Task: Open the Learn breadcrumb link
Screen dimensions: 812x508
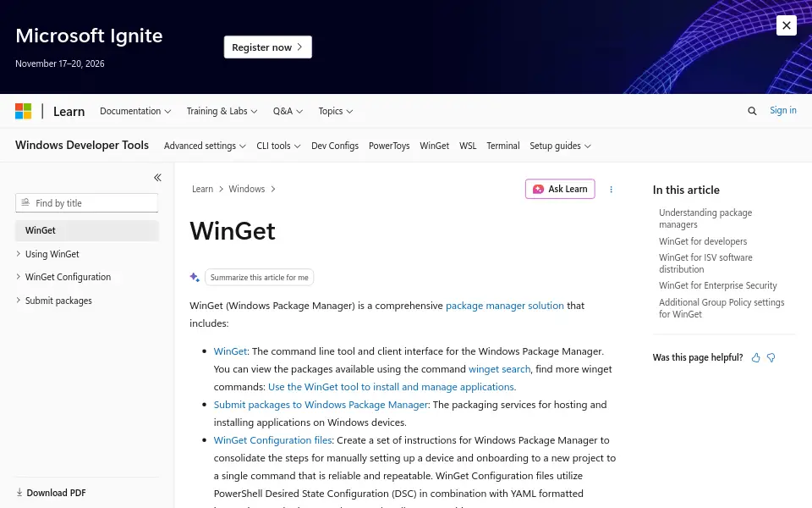Action: [x=202, y=189]
